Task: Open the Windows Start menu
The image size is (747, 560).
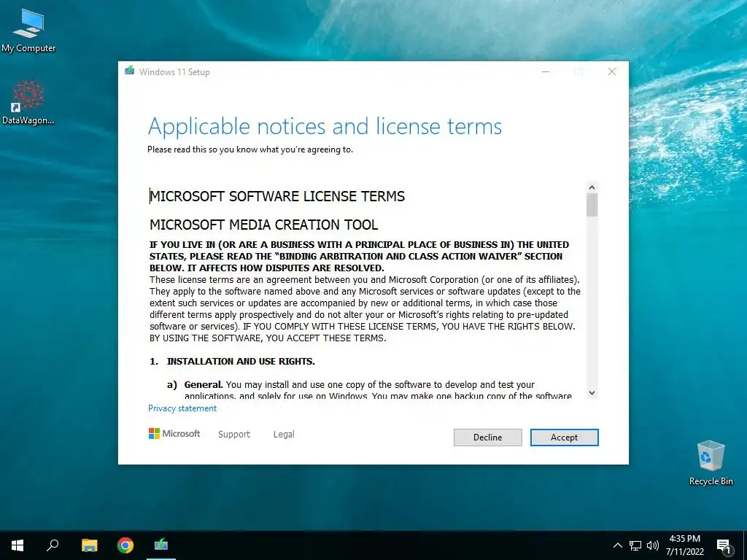Action: click(18, 545)
